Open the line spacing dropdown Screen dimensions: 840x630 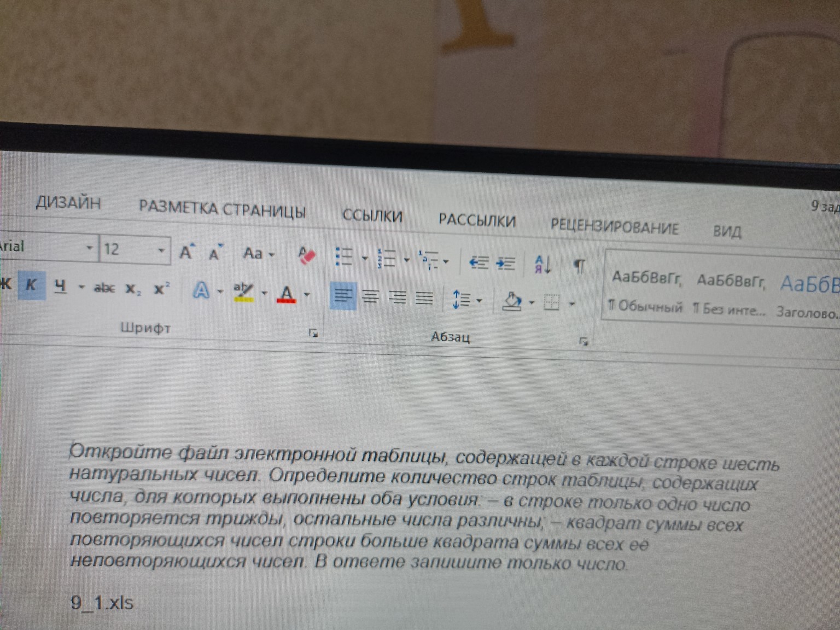(x=479, y=300)
